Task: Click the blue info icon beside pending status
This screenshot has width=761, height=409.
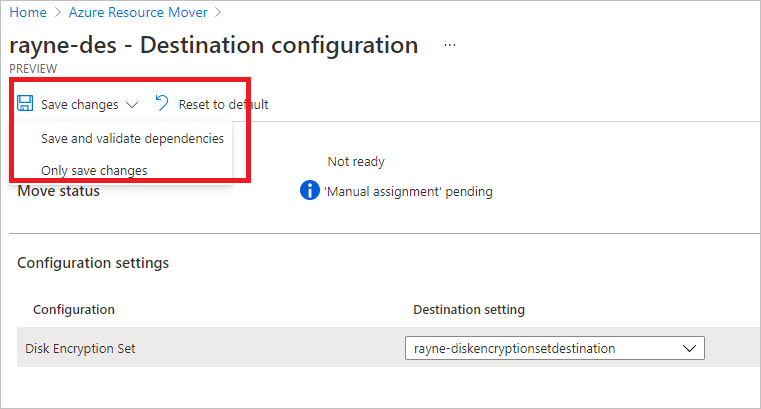Action: click(x=310, y=190)
